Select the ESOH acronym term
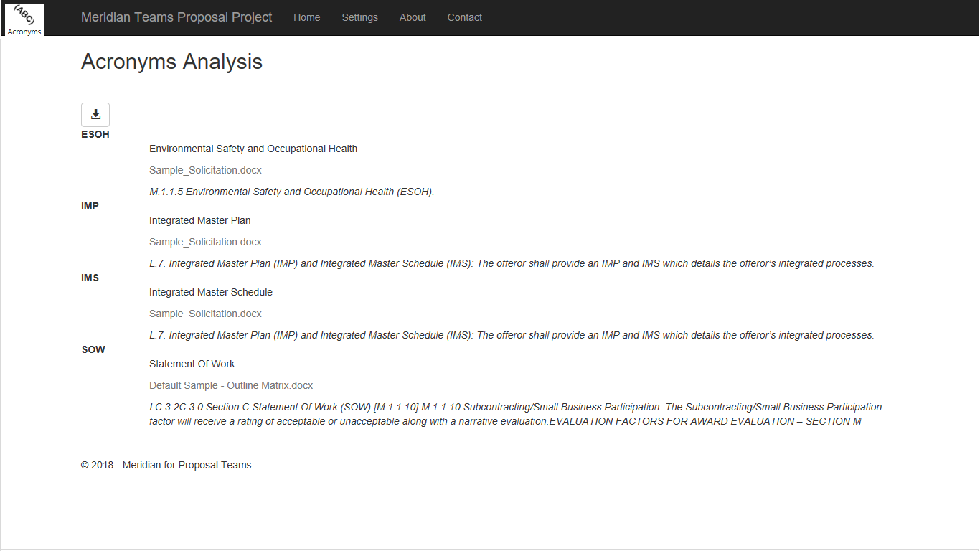 point(95,134)
